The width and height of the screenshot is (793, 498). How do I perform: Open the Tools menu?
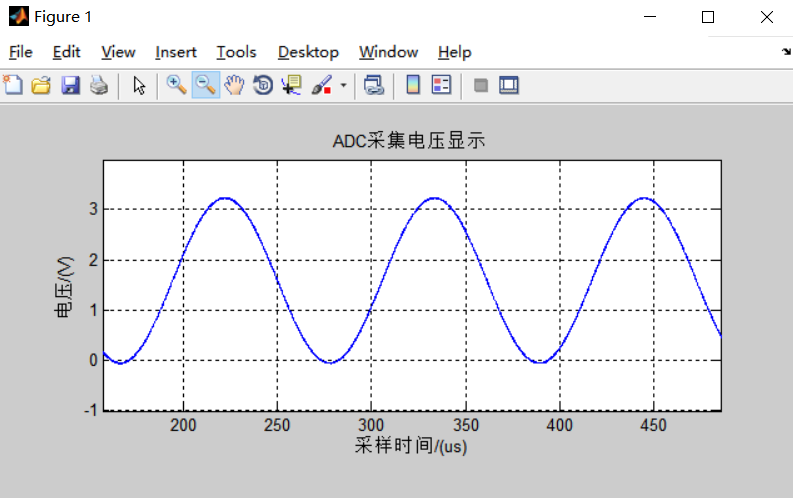pyautogui.click(x=236, y=52)
